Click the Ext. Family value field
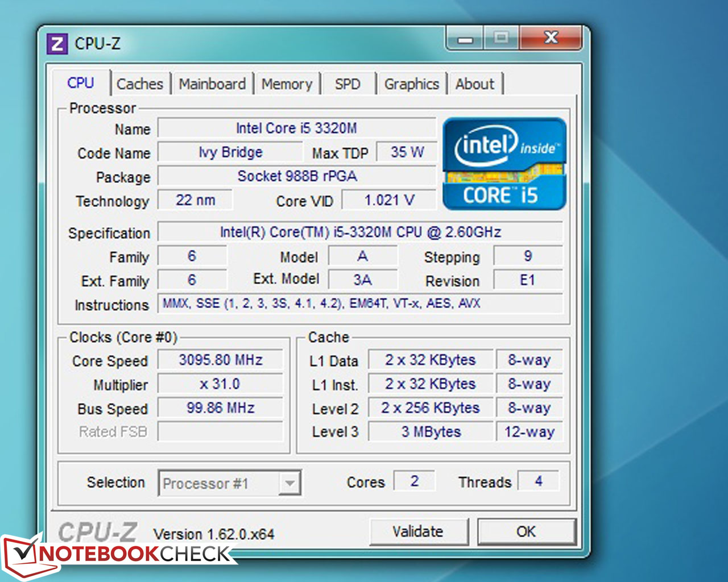 coord(192,280)
